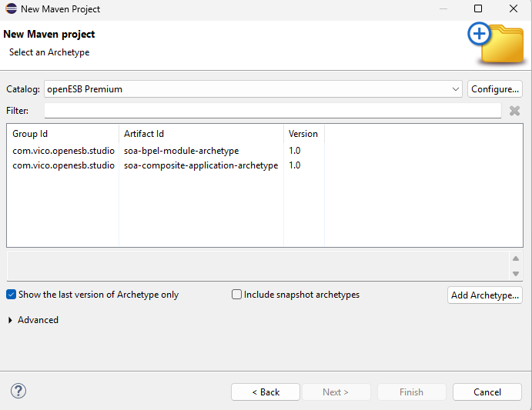
Task: Sort by the Artifact Id column header
Action: [201, 134]
